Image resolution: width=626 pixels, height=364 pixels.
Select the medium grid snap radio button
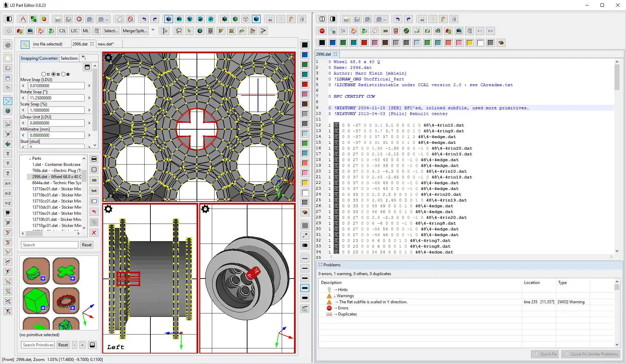tap(54, 74)
